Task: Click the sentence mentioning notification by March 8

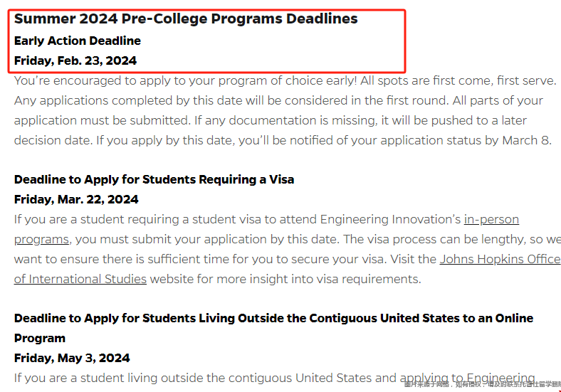Action: pos(324,140)
